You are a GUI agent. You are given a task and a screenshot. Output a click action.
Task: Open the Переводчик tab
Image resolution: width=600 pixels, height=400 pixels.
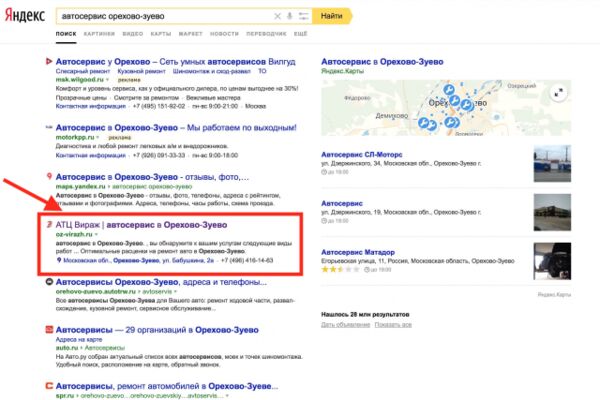coord(266,34)
